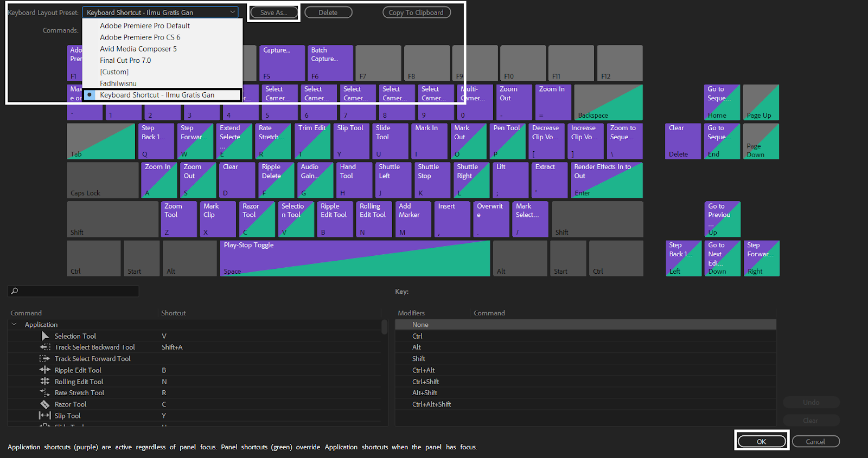The height and width of the screenshot is (458, 868).
Task: Click the Cancel button
Action: pyautogui.click(x=815, y=442)
